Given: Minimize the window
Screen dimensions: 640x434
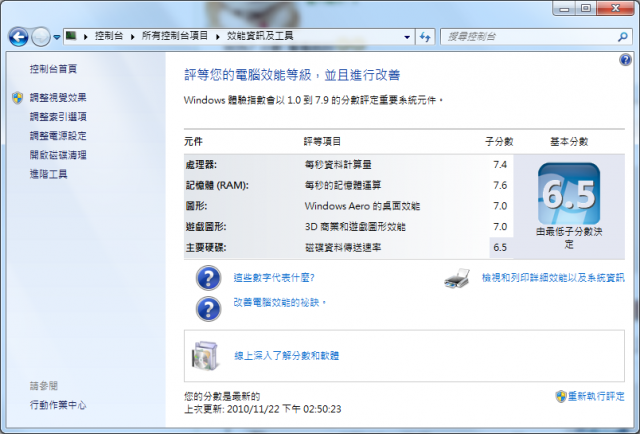Looking at the screenshot, I should (x=564, y=9).
